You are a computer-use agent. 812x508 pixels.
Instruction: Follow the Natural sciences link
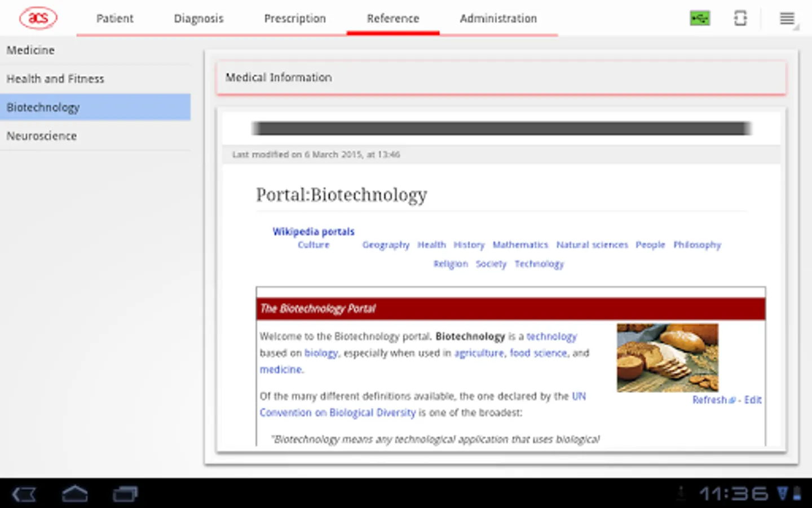click(x=592, y=245)
